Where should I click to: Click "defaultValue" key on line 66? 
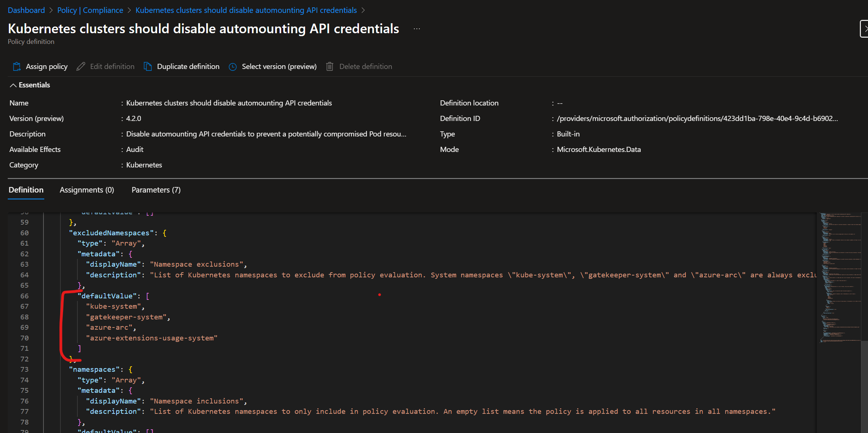(x=107, y=296)
